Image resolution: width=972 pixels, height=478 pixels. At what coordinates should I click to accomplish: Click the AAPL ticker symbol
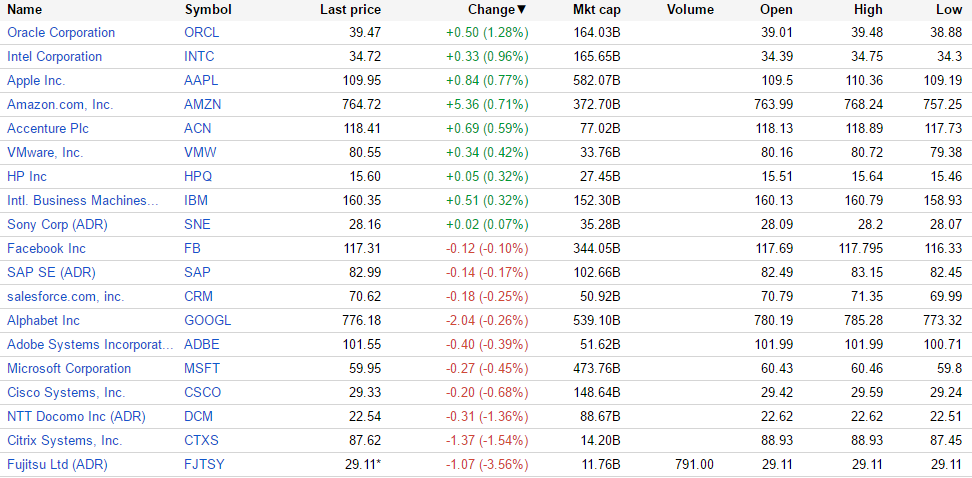tap(202, 81)
